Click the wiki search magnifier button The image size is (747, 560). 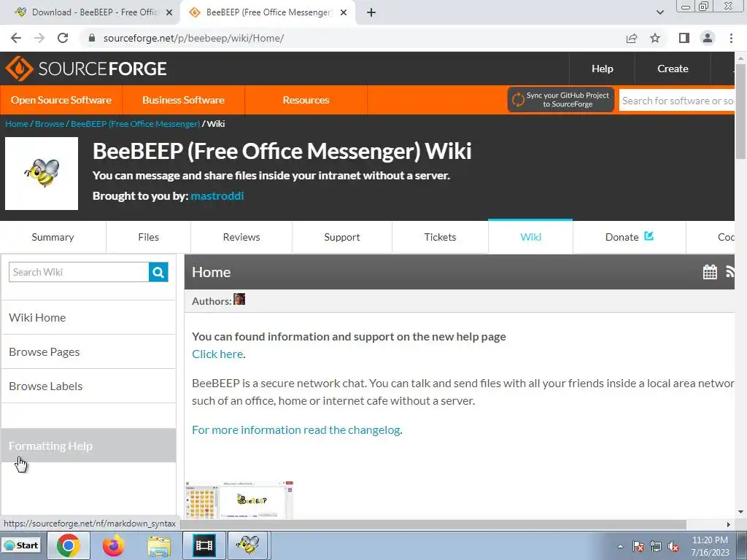158,272
